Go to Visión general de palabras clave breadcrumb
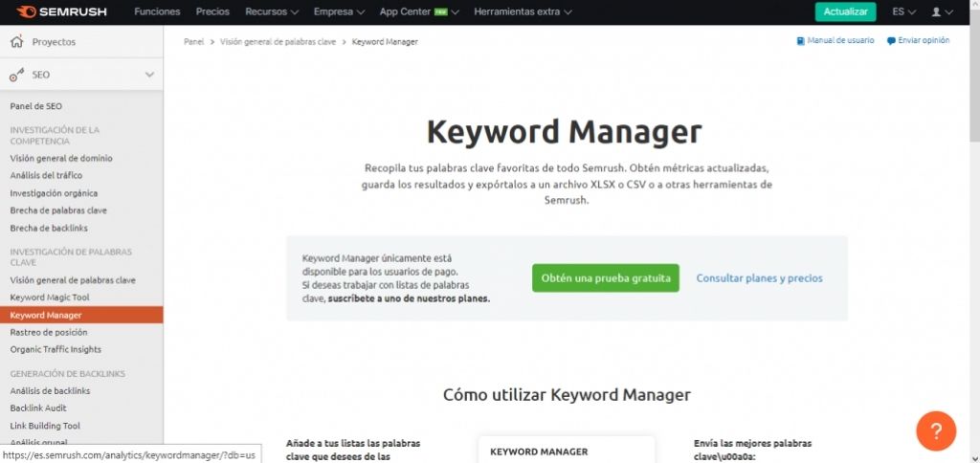This screenshot has height=463, width=980. coord(278,42)
